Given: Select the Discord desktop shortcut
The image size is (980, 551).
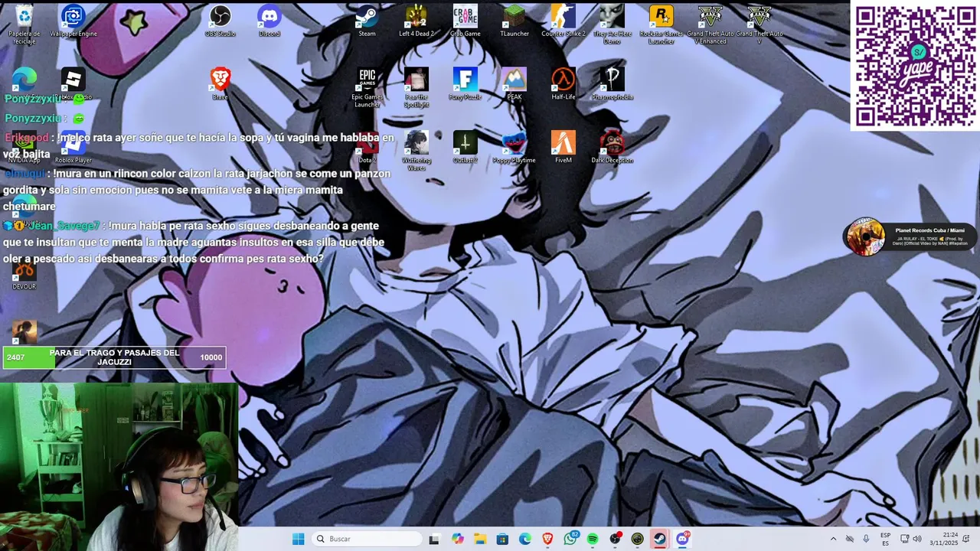Looking at the screenshot, I should (269, 21).
